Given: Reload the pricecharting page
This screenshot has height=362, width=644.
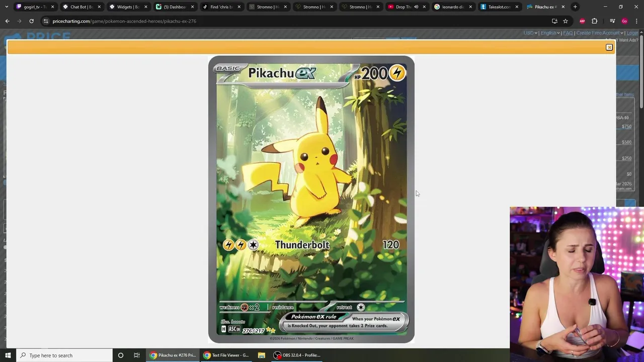Looking at the screenshot, I should (x=31, y=21).
